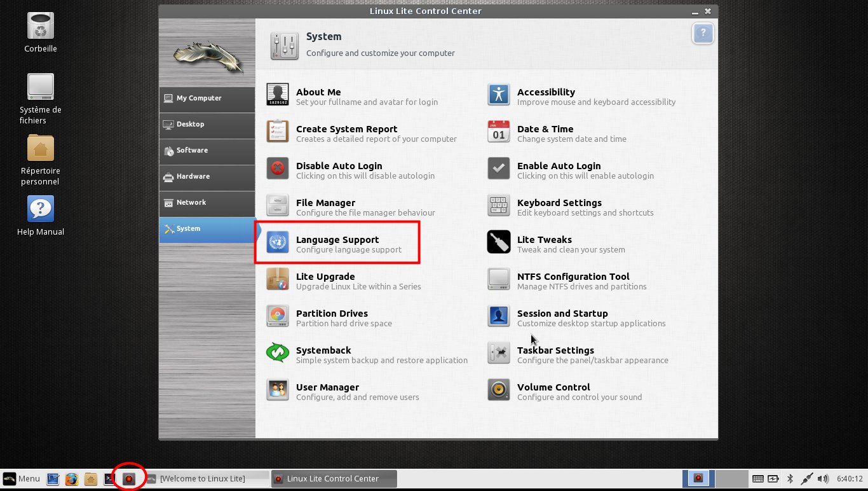Open the volume speaker tray icon
The width and height of the screenshot is (868, 491).
(823, 479)
